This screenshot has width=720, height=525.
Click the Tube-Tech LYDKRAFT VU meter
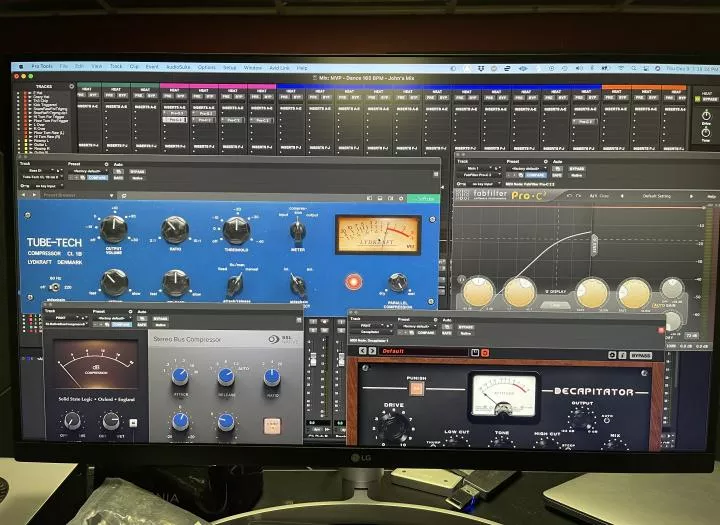pyautogui.click(x=378, y=234)
